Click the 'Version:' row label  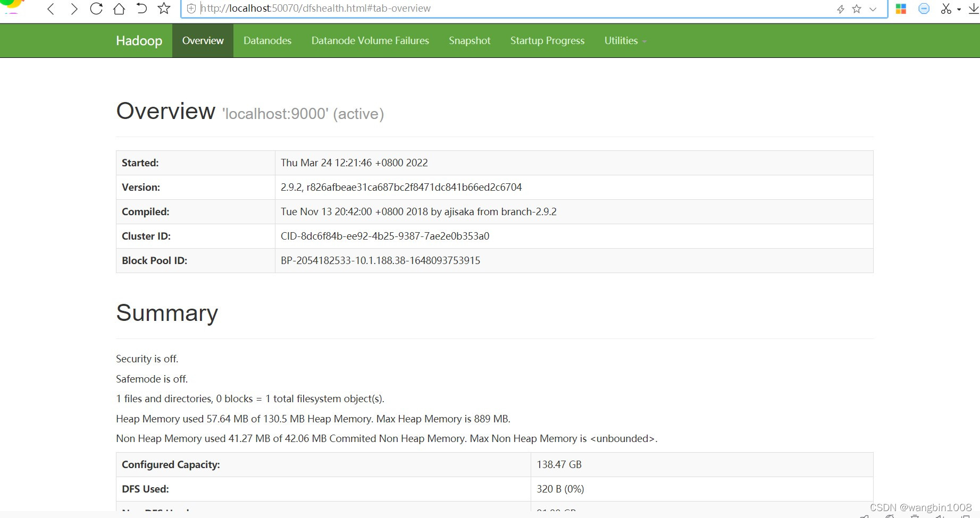(141, 188)
